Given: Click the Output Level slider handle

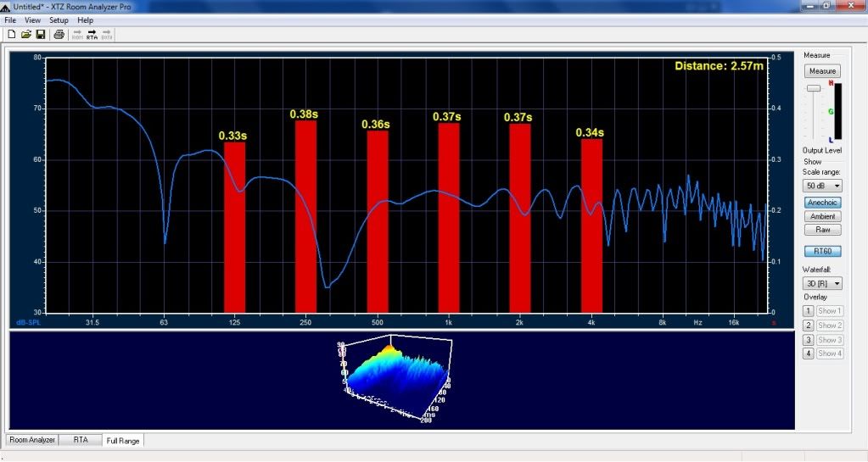Looking at the screenshot, I should coord(813,88).
